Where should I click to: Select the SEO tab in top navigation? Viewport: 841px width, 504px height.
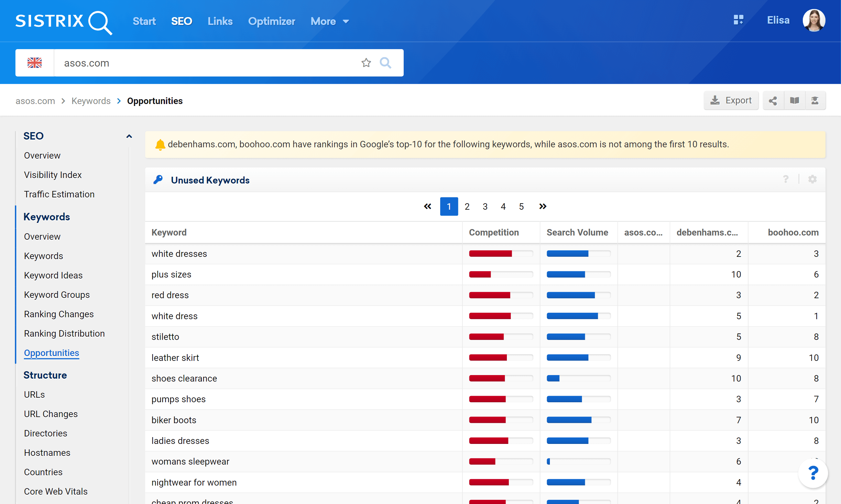182,21
